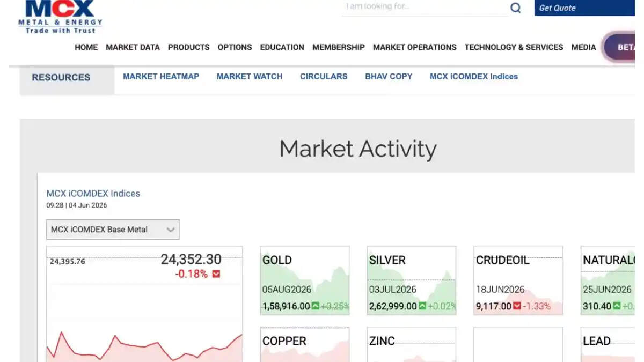The height and width of the screenshot is (362, 644).
Task: Click the GOLD change +0.25%
Action: pyautogui.click(x=335, y=306)
